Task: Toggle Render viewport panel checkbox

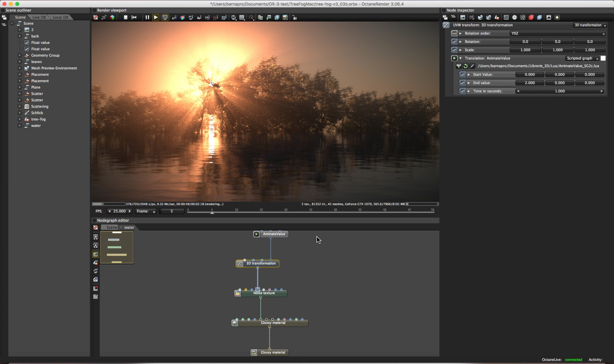Action: tap(94, 10)
